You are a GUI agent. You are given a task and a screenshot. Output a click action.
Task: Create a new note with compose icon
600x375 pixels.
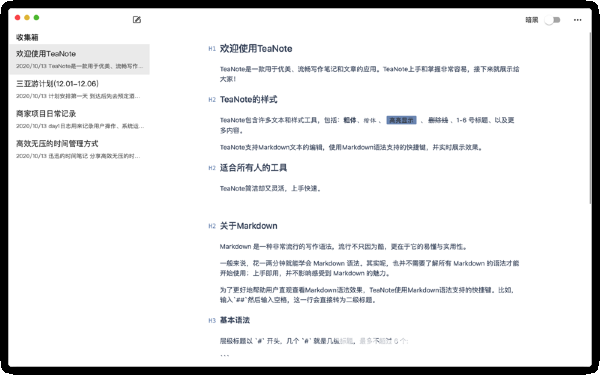(137, 20)
